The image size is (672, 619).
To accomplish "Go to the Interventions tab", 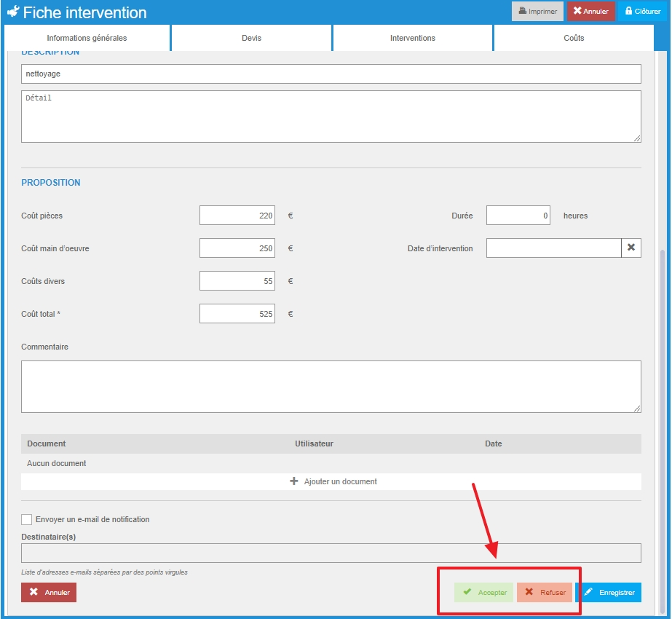I will click(413, 38).
